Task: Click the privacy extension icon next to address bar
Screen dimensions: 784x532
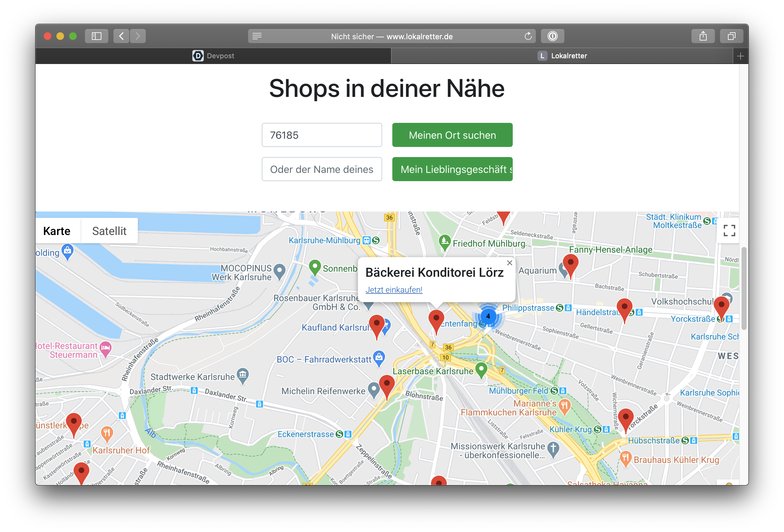Action: point(552,36)
